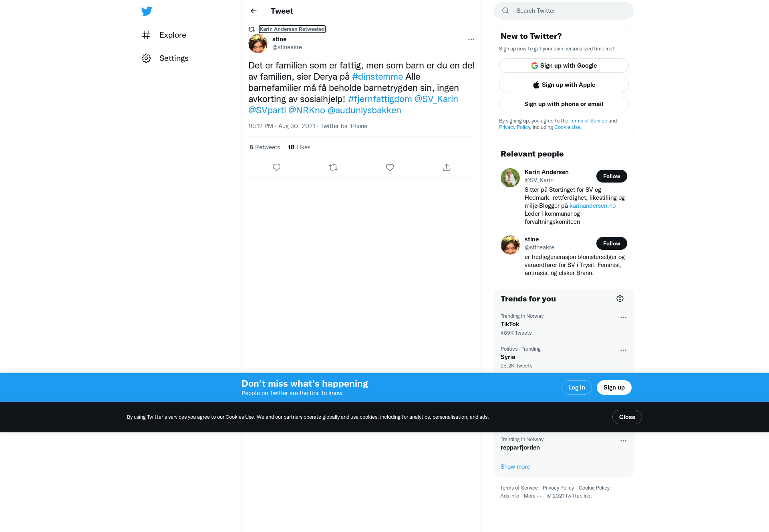Close the cookies notice banner
Image resolution: width=769 pixels, height=532 pixels.
tap(627, 417)
